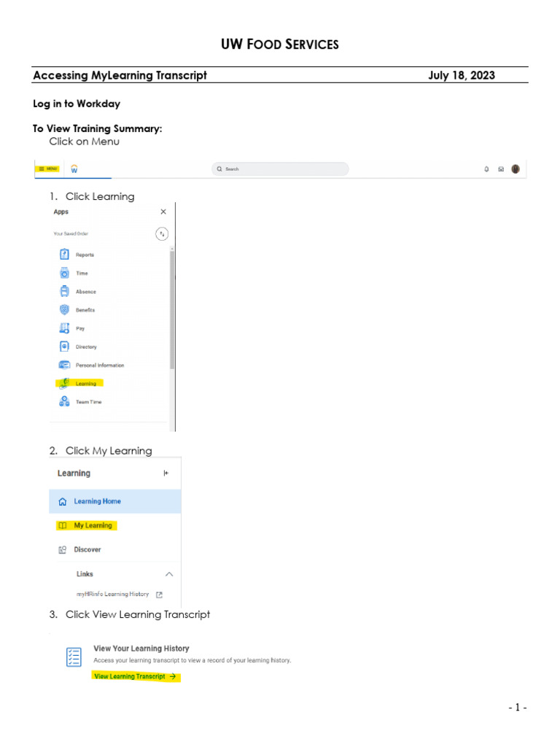Open the profile avatar

tap(516, 169)
